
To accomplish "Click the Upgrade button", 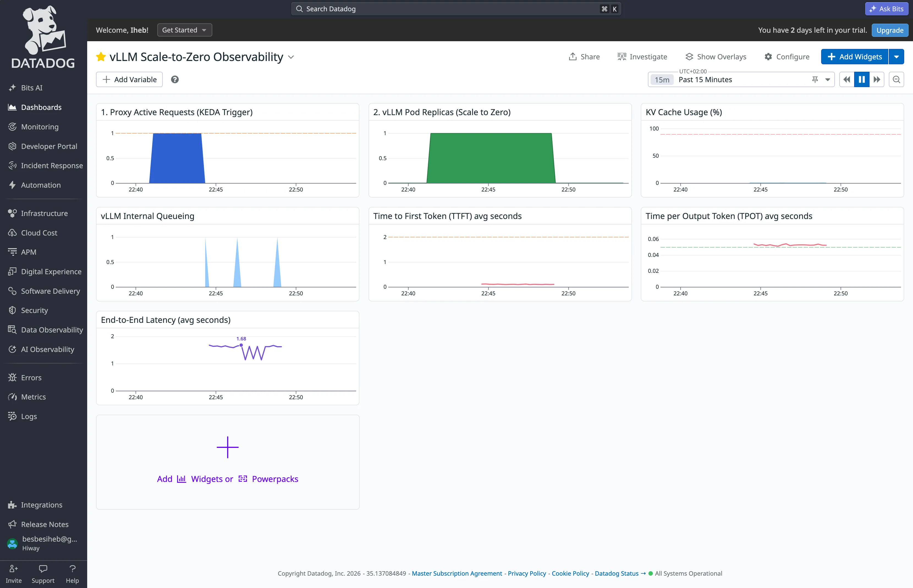I will [x=890, y=30].
